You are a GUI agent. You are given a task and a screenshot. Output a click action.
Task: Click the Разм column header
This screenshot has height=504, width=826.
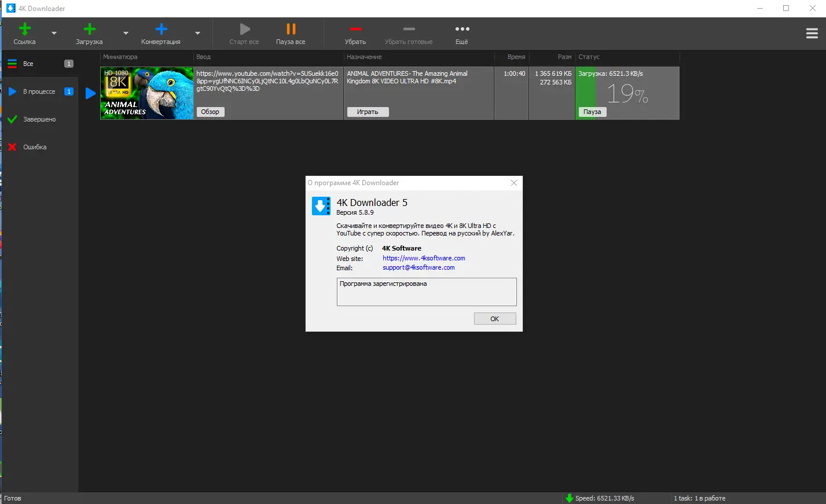click(564, 57)
